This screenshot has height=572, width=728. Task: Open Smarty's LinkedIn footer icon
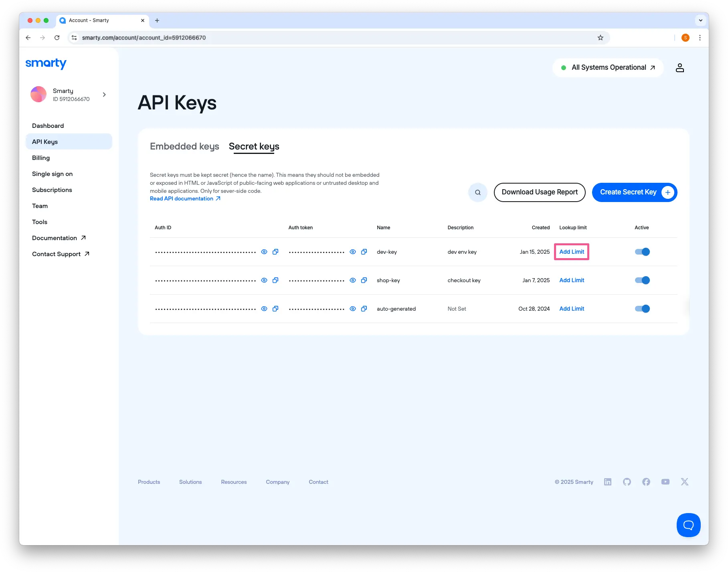pos(608,482)
